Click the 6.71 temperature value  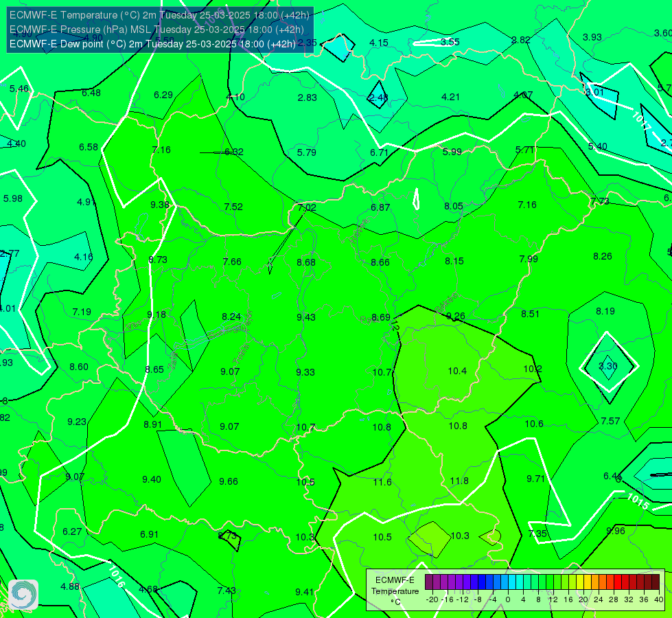pos(380,152)
